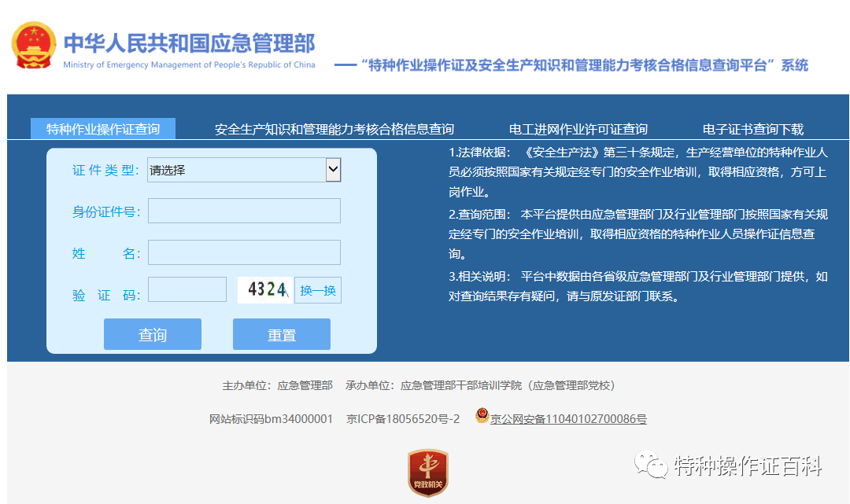Switch to 电工进网作业许可证查询 tab

(x=578, y=129)
